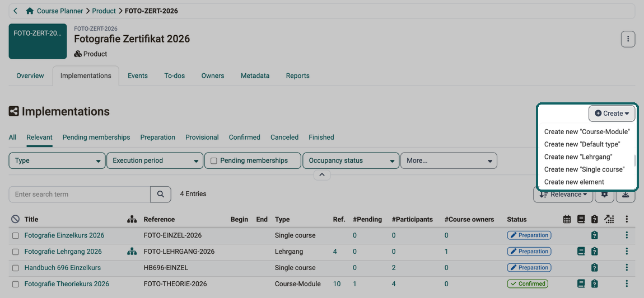Open Fotografie Theoriekurs 2026 title link
This screenshot has height=298, width=644.
pos(67,283)
